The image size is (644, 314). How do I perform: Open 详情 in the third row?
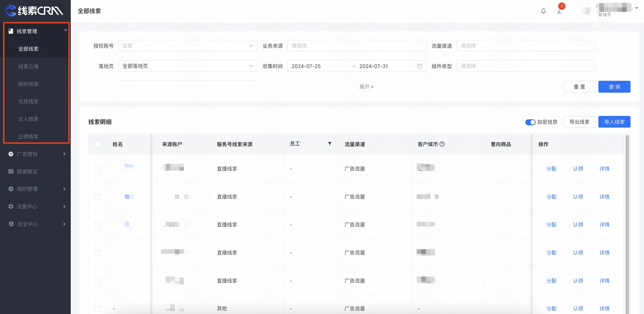604,224
